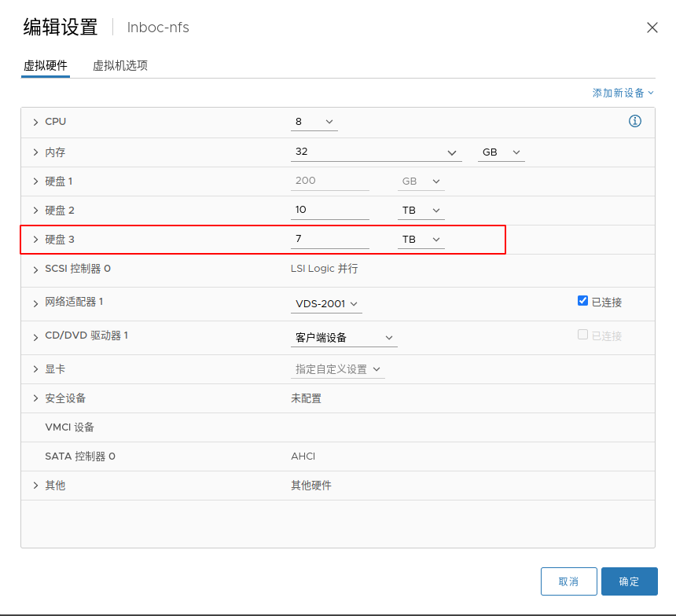Open the VDS-2001 network dropdown
This screenshot has width=676, height=616.
coord(325,304)
